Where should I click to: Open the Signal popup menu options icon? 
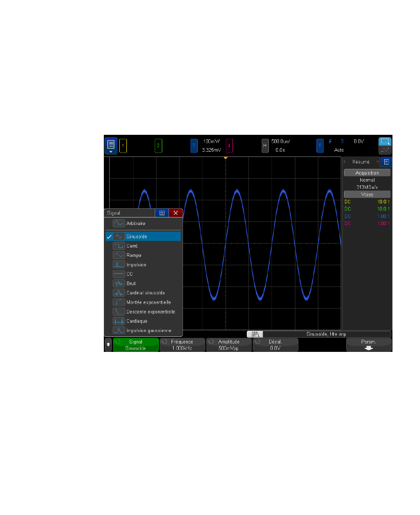point(162,213)
